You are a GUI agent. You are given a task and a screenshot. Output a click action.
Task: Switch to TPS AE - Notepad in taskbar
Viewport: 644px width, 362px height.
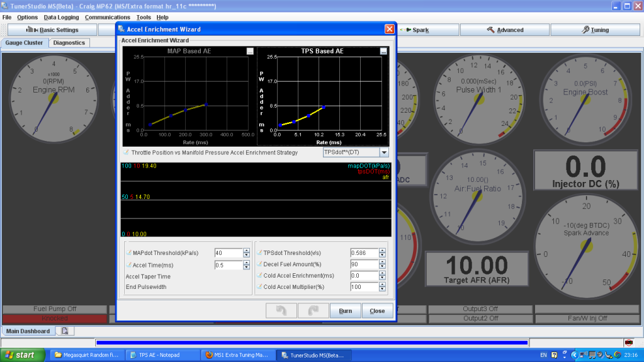162,355
